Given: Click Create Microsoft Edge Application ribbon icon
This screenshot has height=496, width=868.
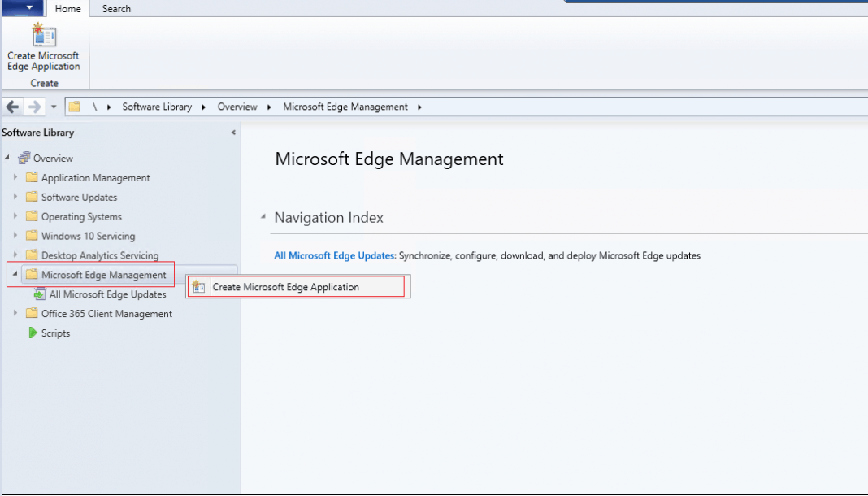Looking at the screenshot, I should (43, 37).
